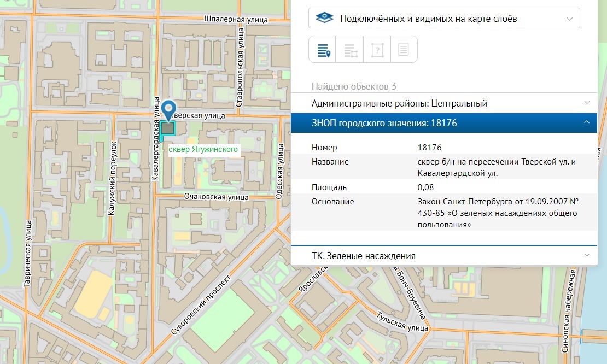Click the Шпалерная улица street label

click(236, 19)
